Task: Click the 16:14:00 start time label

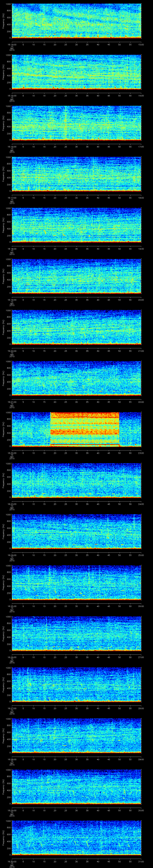Action: point(12,44)
